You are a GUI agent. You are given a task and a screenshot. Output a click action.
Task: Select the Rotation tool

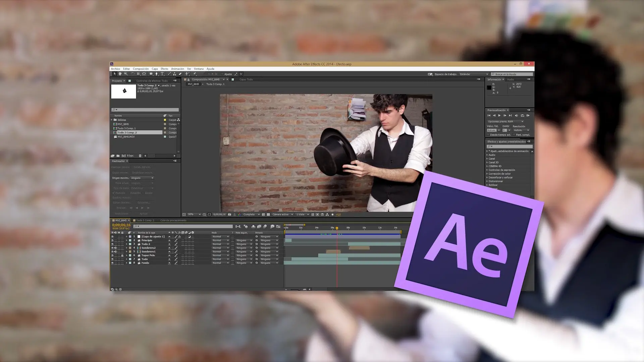133,74
